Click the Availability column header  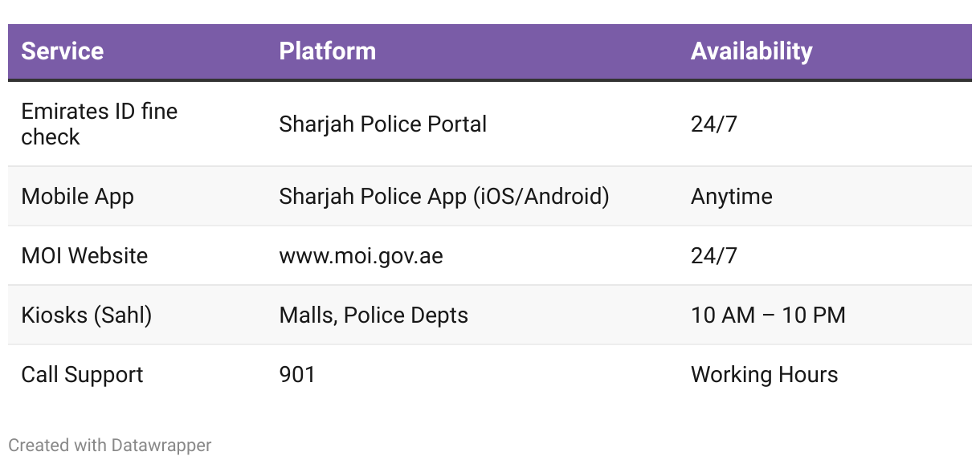coord(752,51)
